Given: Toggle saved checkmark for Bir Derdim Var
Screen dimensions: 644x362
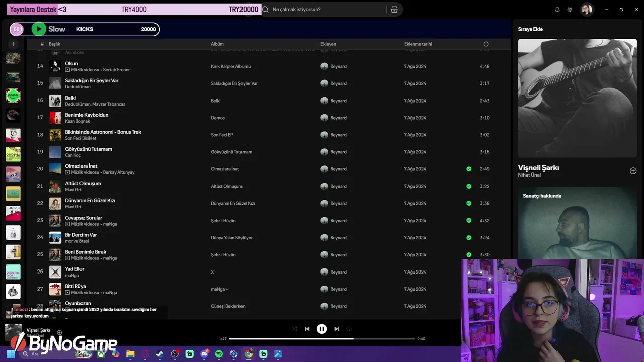Looking at the screenshot, I should click(x=469, y=237).
